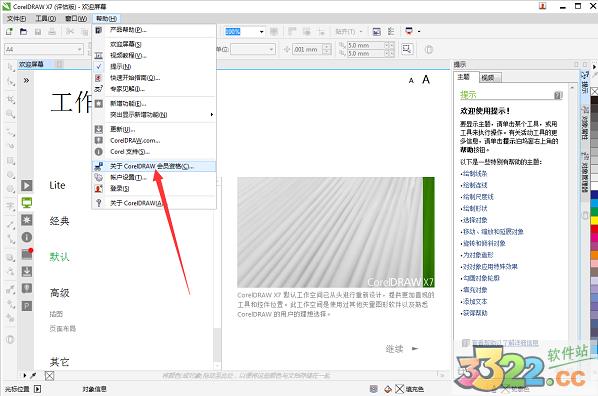Click the no-color X at palette top
Image resolution: width=598 pixels, height=396 pixels.
point(594,92)
